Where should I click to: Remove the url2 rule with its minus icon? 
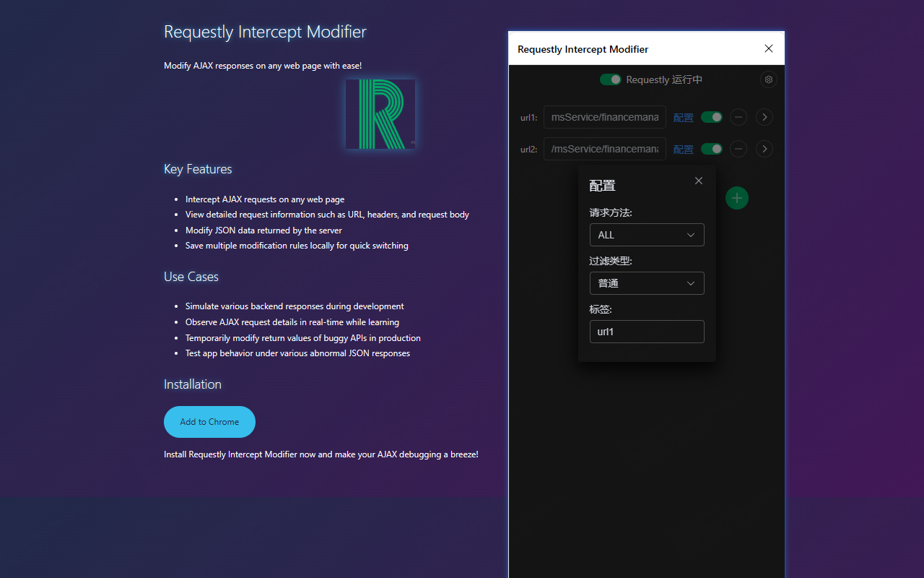coord(738,149)
